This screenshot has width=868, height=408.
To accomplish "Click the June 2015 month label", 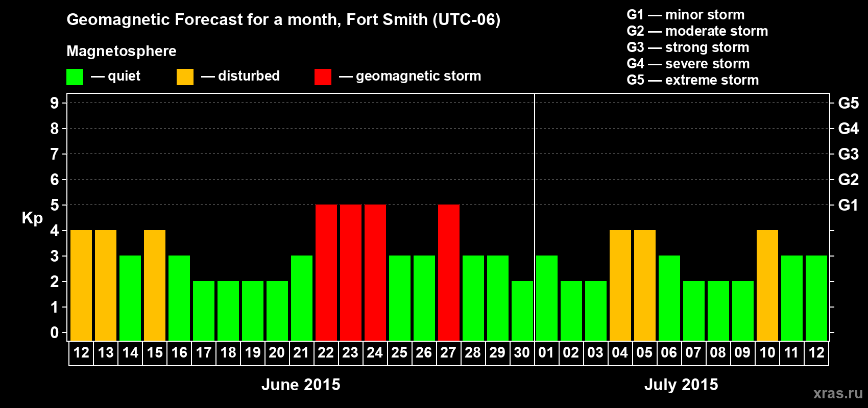I will tap(301, 385).
